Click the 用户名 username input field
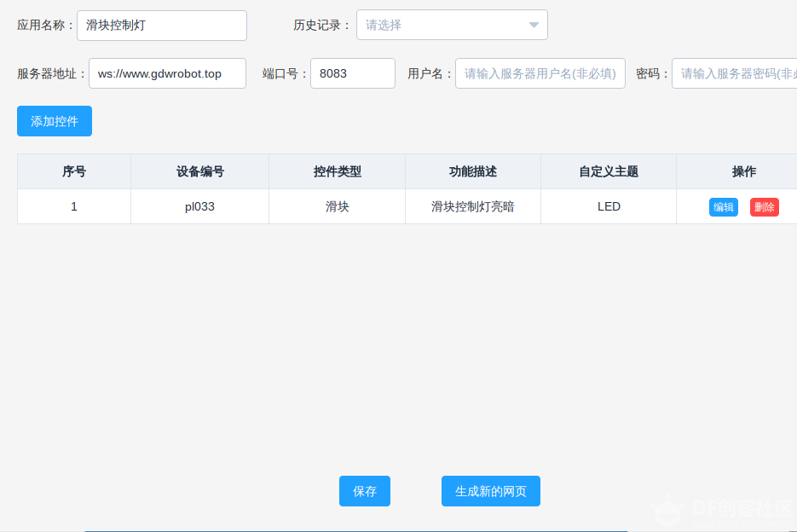Viewport: 797px width, 532px height. point(540,74)
